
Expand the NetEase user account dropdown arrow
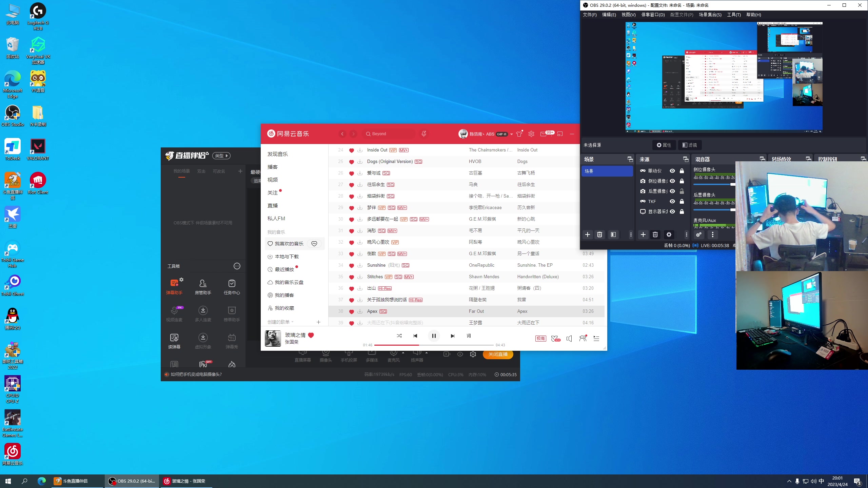click(x=512, y=134)
